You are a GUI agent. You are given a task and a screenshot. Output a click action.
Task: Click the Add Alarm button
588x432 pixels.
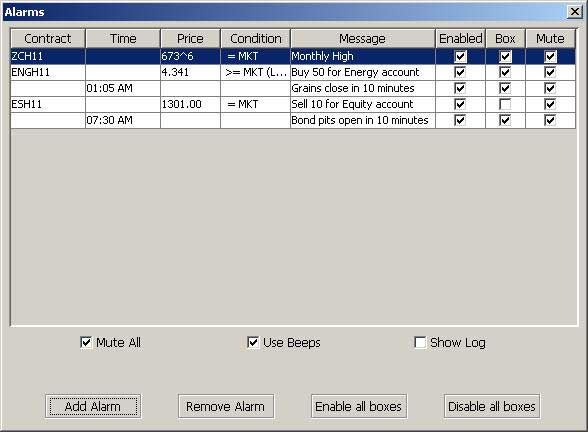93,406
